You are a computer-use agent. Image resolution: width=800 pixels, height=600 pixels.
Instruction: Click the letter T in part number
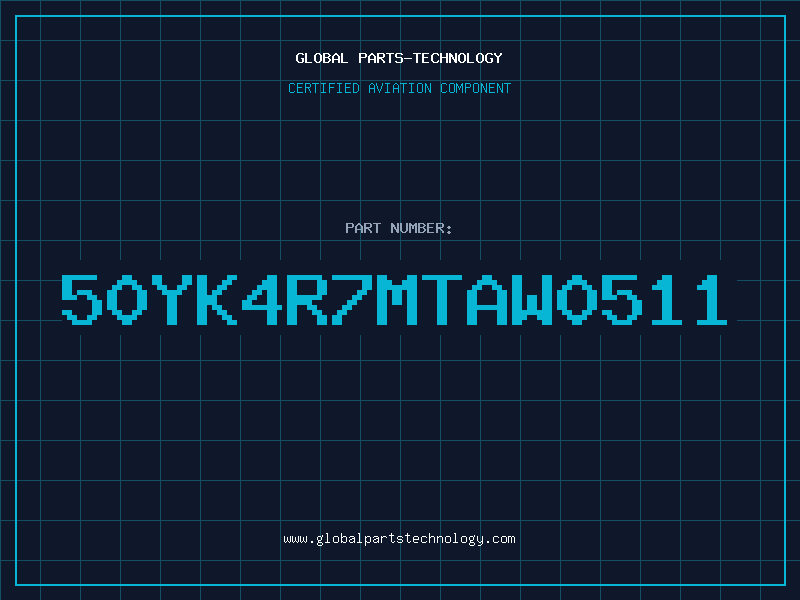(441, 299)
